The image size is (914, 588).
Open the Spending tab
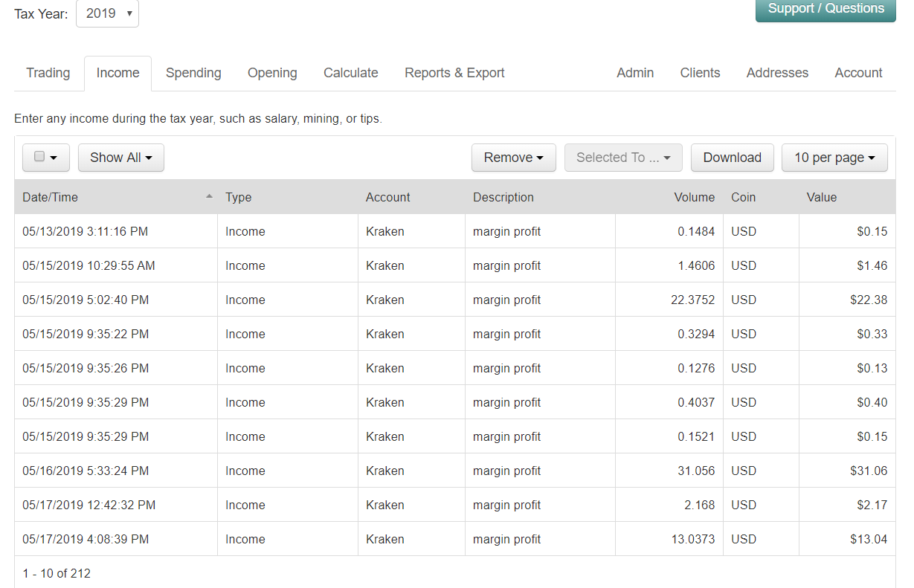193,73
